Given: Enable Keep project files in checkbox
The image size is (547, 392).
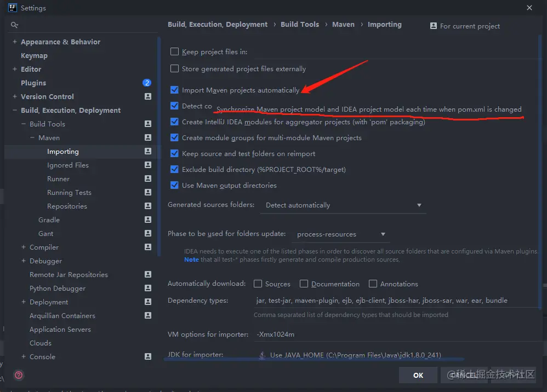Looking at the screenshot, I should [x=174, y=51].
